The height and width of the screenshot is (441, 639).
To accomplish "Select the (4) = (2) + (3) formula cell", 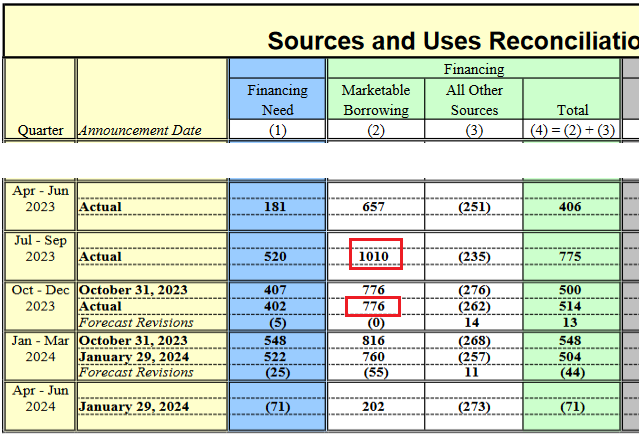I will [x=571, y=130].
